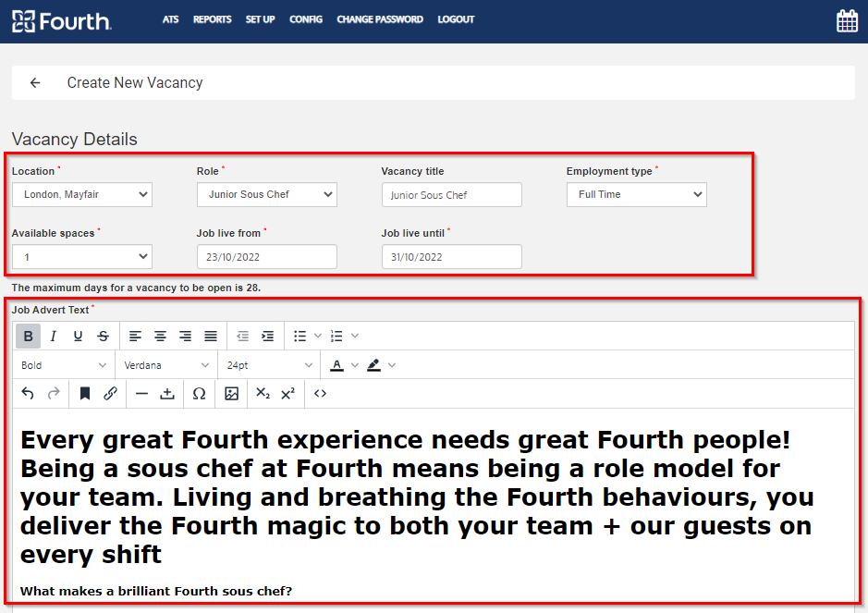The width and height of the screenshot is (868, 613).
Task: Insert an image into advert
Action: pos(231,394)
